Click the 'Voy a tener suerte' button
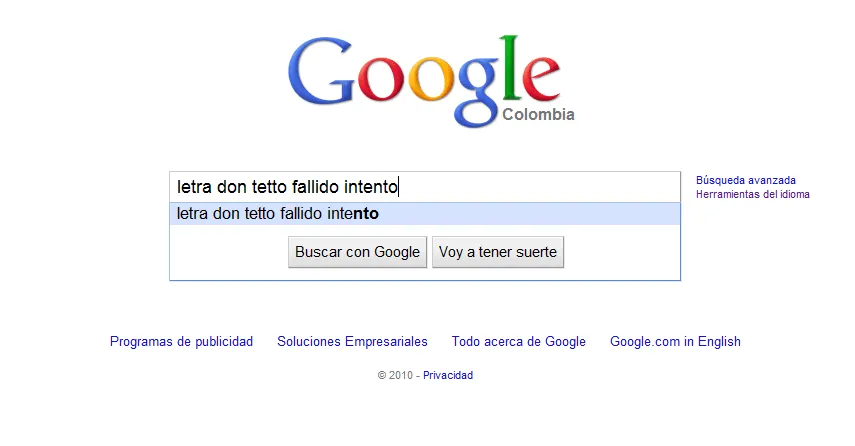 click(x=498, y=252)
